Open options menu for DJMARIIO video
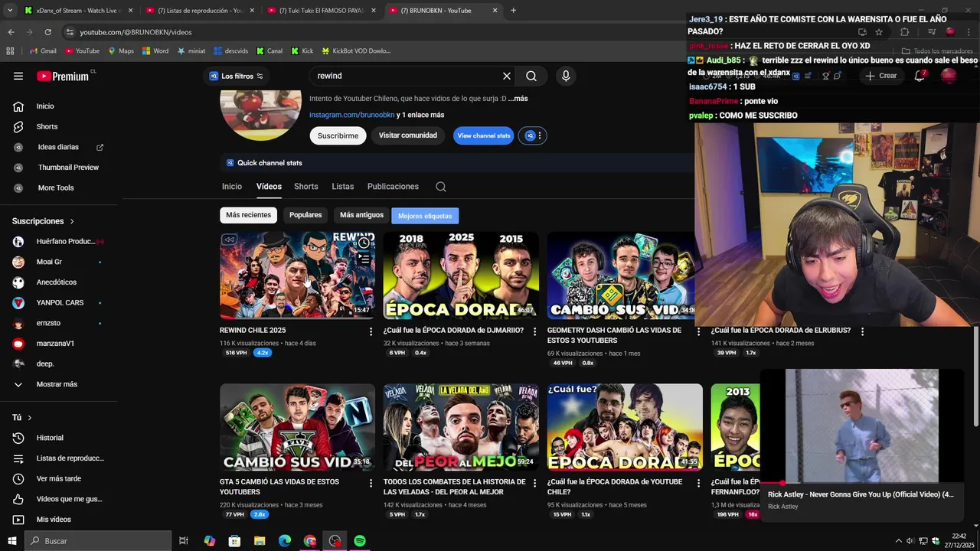Screen dimensions: 980x551 (x=534, y=331)
